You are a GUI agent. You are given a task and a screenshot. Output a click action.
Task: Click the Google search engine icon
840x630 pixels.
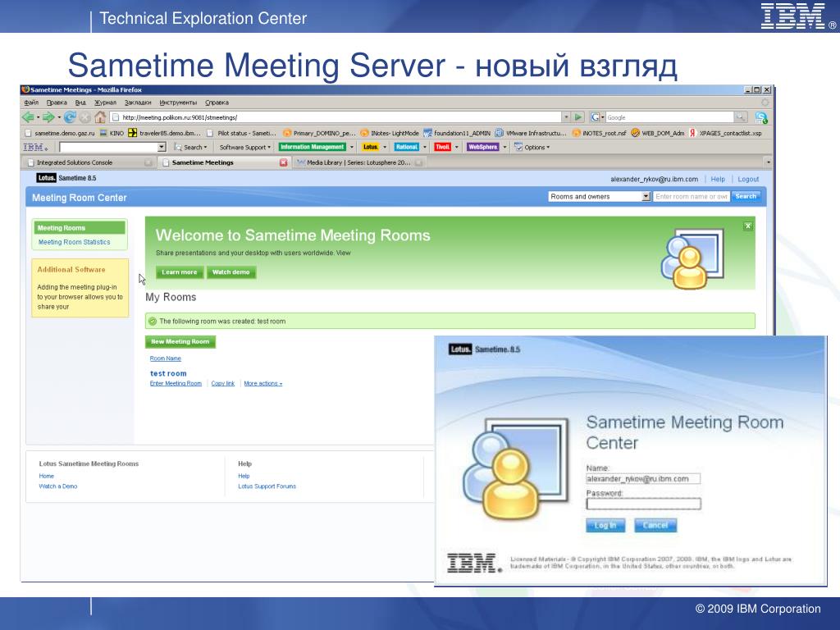[595, 116]
